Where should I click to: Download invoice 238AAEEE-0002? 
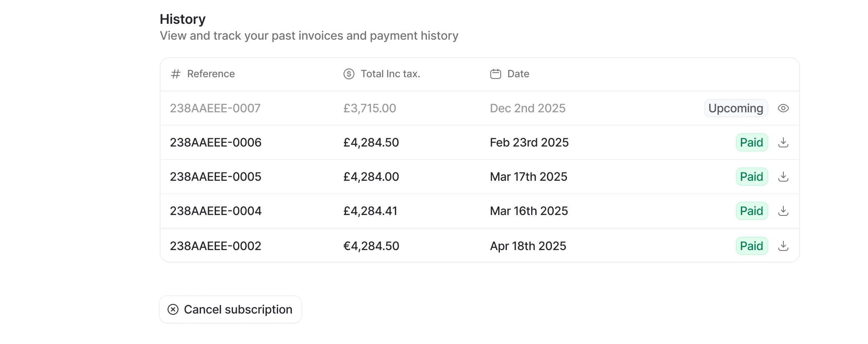point(783,246)
